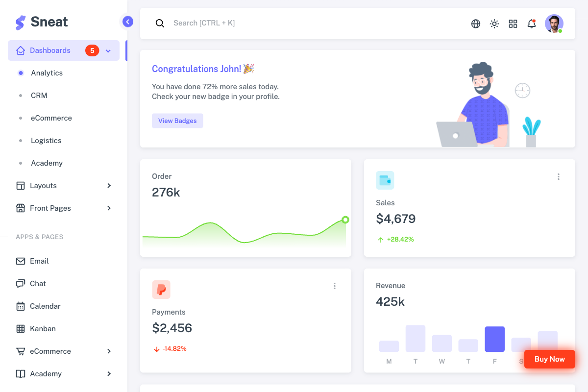588x392 pixels.
Task: Open the notifications bell
Action: pyautogui.click(x=531, y=23)
